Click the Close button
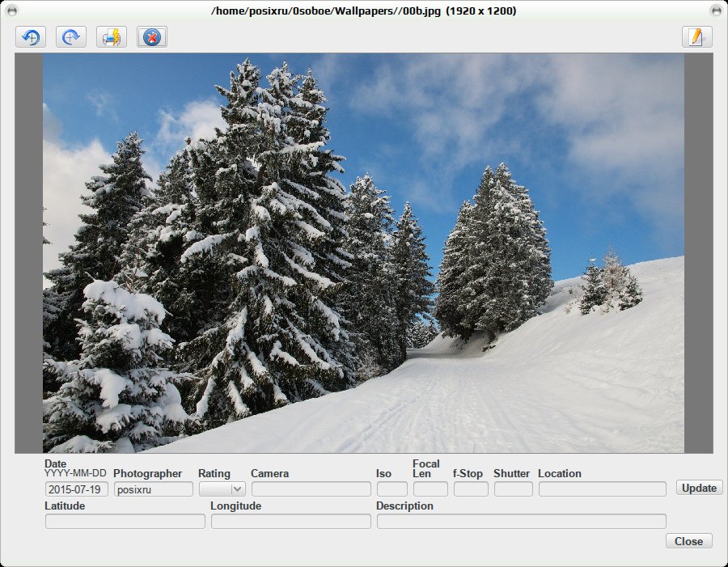This screenshot has width=728, height=567. [x=688, y=541]
